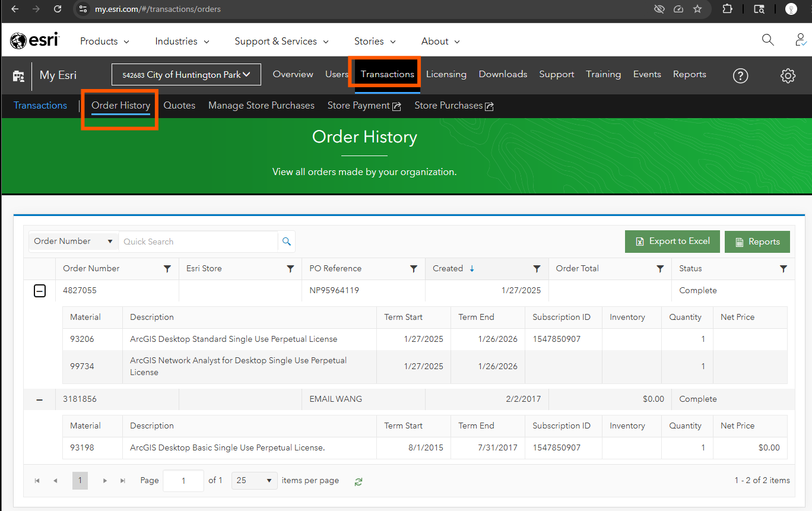This screenshot has height=511, width=812.
Task: Open the settings gear icon
Action: pos(788,75)
